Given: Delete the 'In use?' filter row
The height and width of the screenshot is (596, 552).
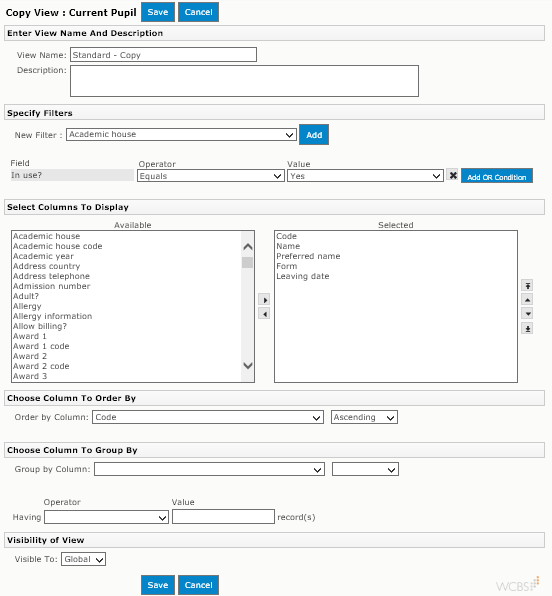Looking at the screenshot, I should point(452,176).
